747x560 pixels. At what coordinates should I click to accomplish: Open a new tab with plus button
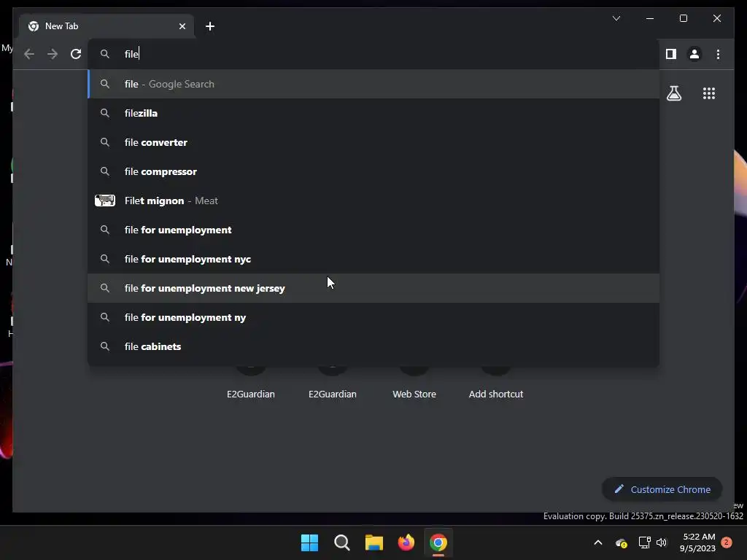coord(210,26)
